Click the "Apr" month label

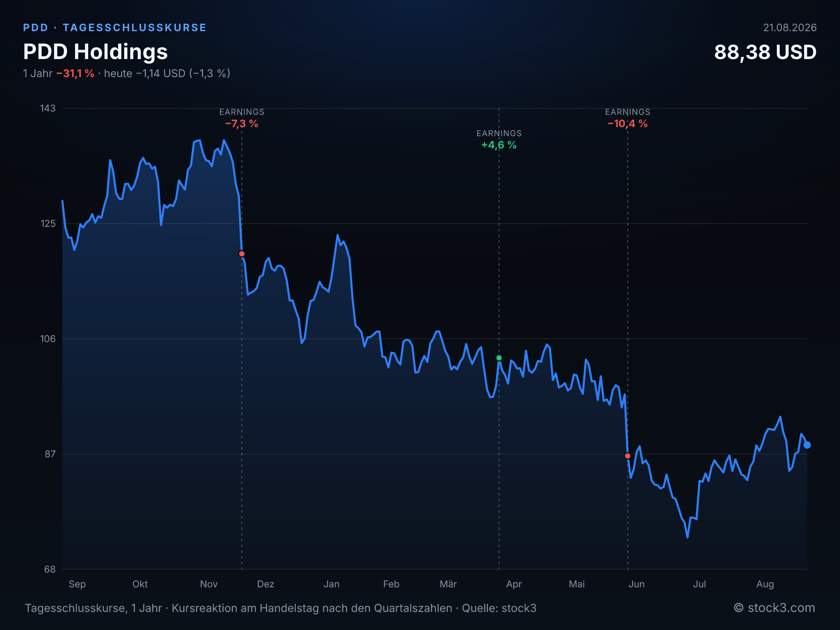pyautogui.click(x=514, y=584)
